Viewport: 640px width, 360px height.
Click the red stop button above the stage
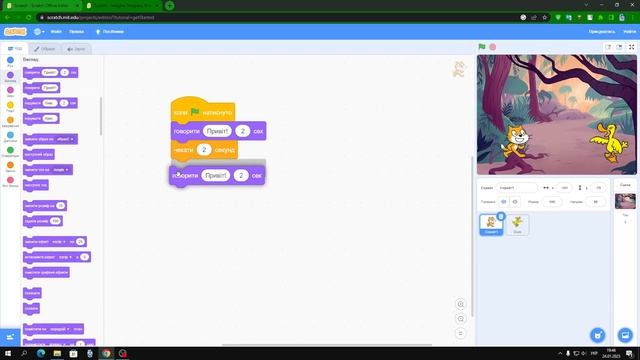click(x=493, y=47)
